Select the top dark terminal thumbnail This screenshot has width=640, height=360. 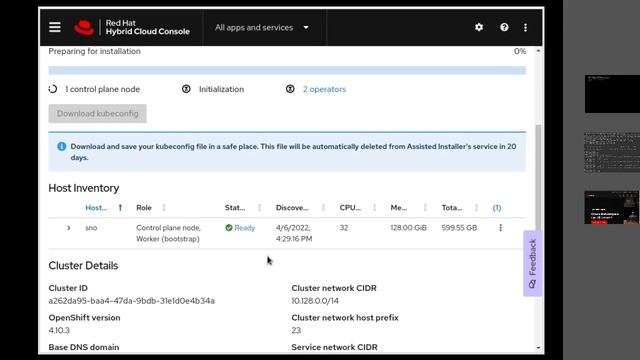tap(612, 94)
